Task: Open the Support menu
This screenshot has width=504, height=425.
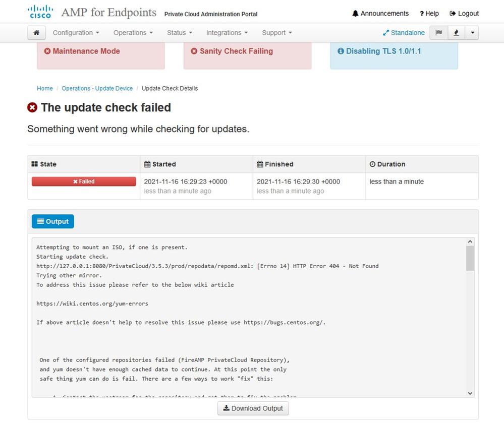Action: point(277,33)
